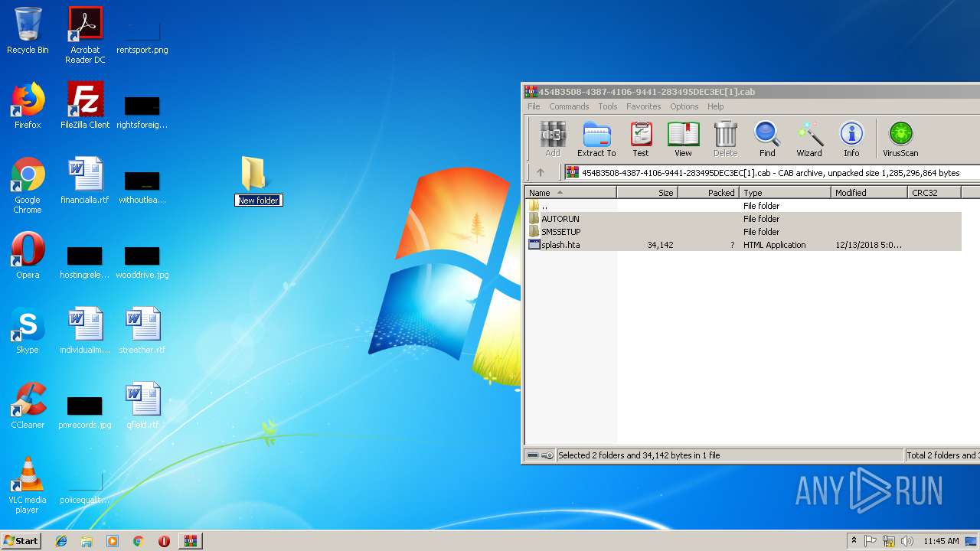Sort archive list by Name column

(x=571, y=193)
